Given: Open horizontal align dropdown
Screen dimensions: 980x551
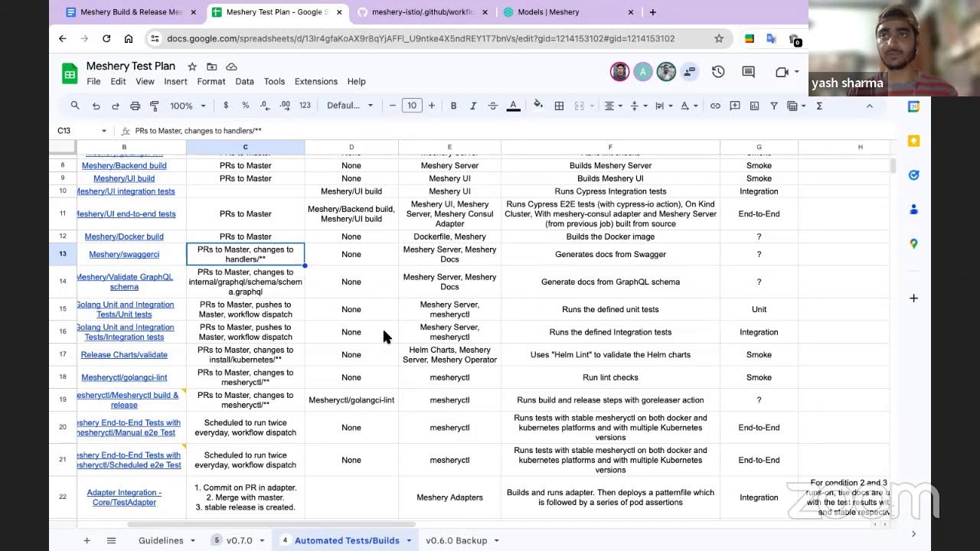Looking at the screenshot, I should point(614,106).
